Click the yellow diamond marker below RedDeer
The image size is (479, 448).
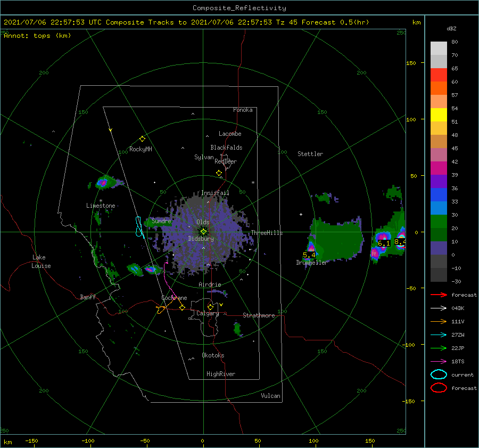[x=219, y=173]
